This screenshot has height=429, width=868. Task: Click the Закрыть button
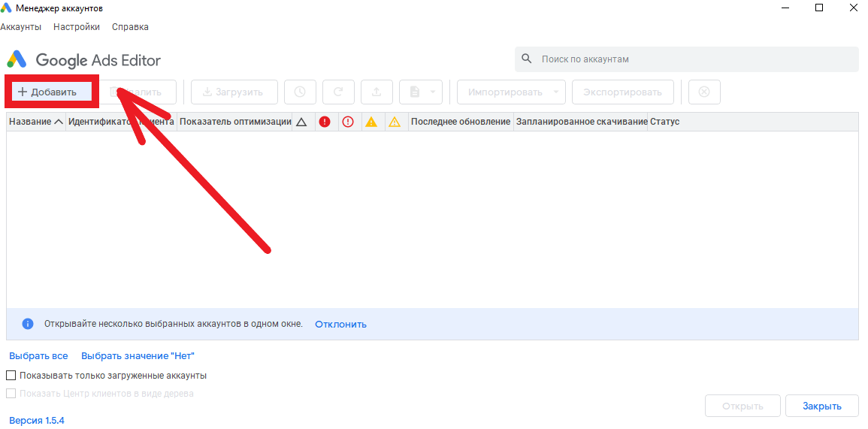822,406
